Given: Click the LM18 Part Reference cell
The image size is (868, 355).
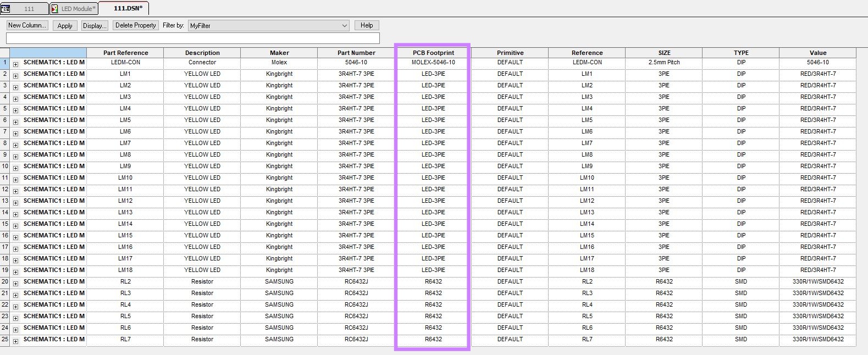Looking at the screenshot, I should 125,270.
